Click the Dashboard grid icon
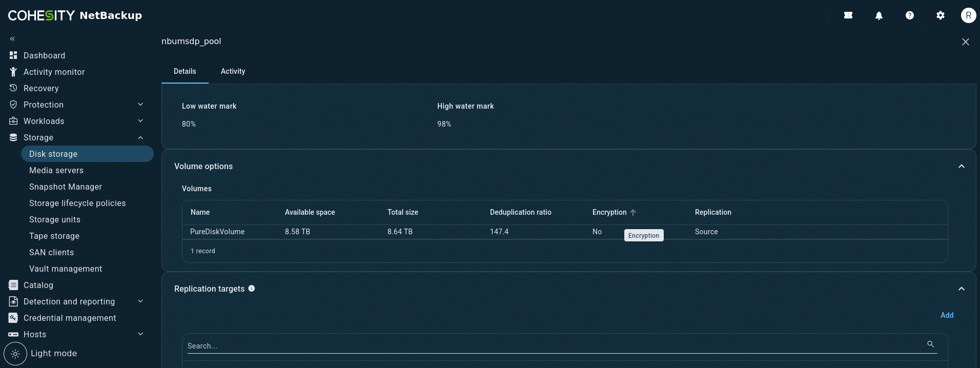The image size is (980, 368). pos(13,55)
